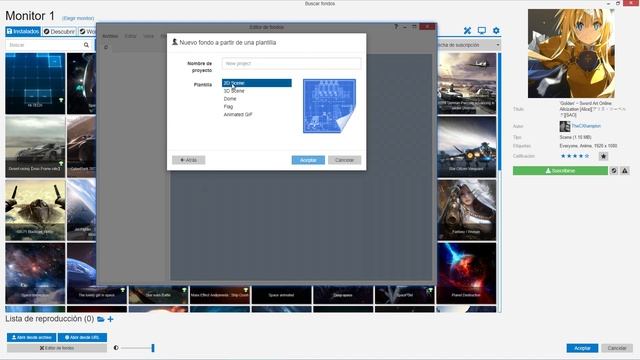
Task: Open settings via the gear icon
Action: coord(496,31)
